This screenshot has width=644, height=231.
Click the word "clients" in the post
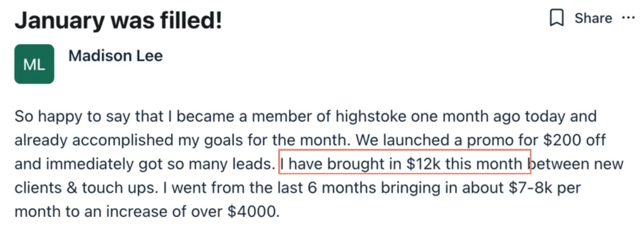pyautogui.click(x=36, y=188)
